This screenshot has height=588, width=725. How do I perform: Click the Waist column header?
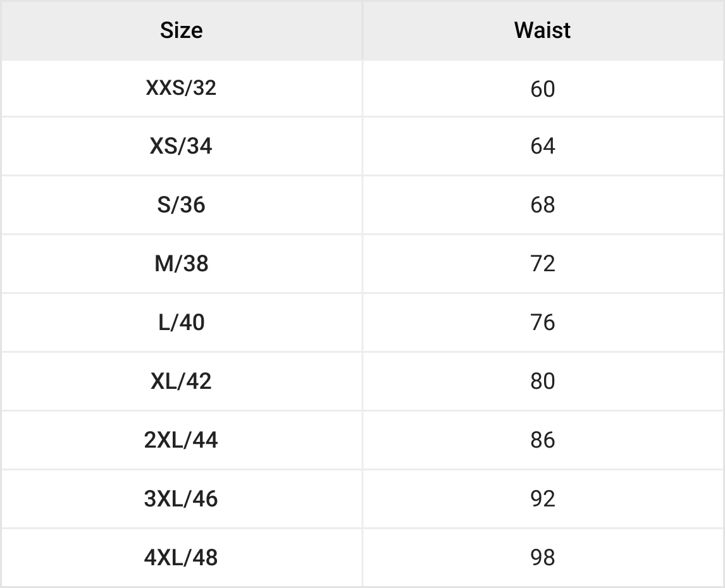[542, 30]
